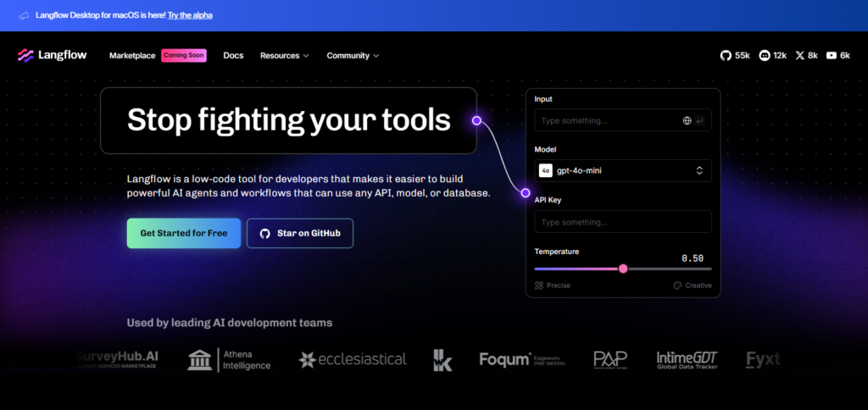
Task: Expand the Resources dropdown menu
Action: [x=285, y=55]
